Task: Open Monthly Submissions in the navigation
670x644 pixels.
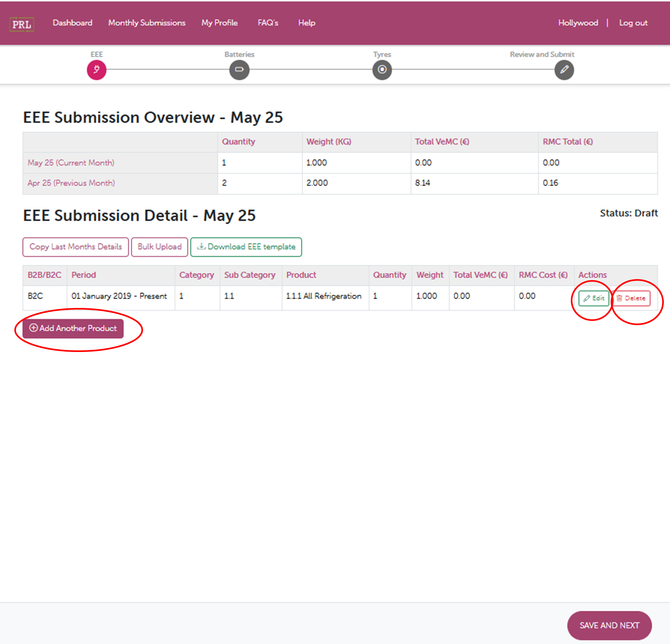Action: click(x=147, y=23)
